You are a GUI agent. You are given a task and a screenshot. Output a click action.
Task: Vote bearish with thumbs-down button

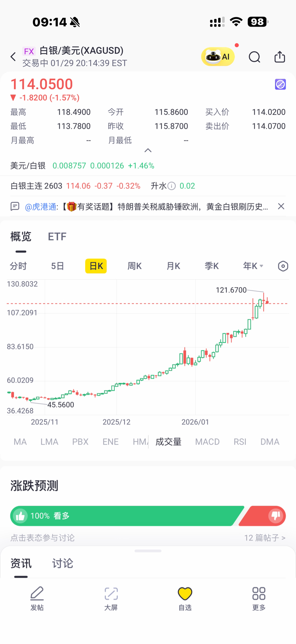coord(275,516)
